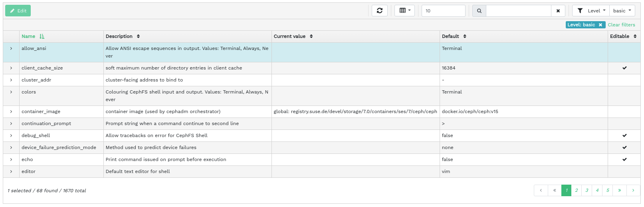The width and height of the screenshot is (644, 207).
Task: Click the search magnifier icon
Action: pos(479,11)
